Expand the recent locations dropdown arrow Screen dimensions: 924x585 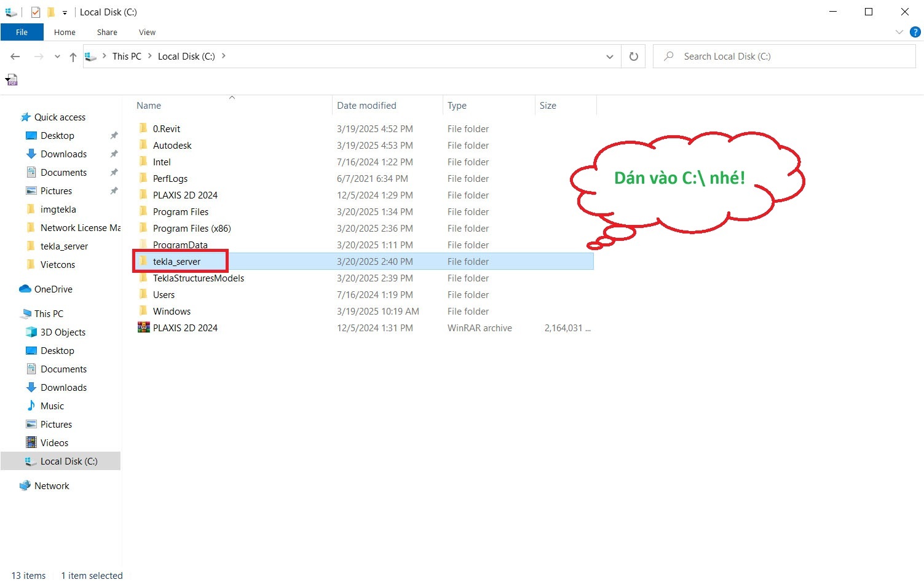tap(57, 57)
